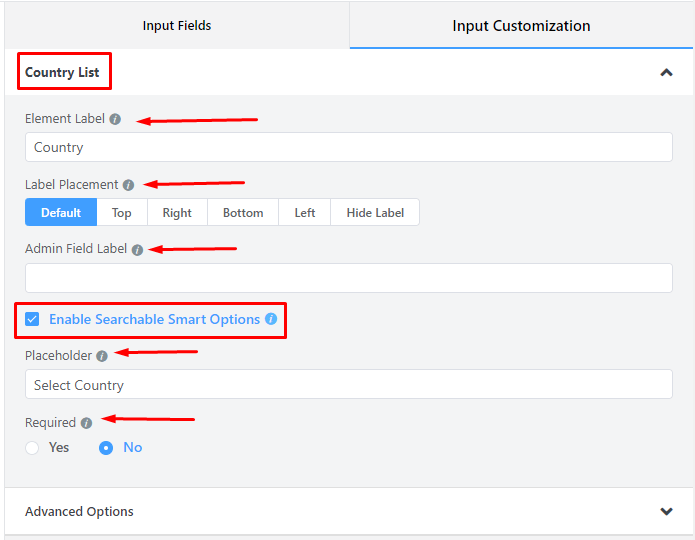The width and height of the screenshot is (695, 540).
Task: Click info icon beside Label Placement
Action: 127,185
